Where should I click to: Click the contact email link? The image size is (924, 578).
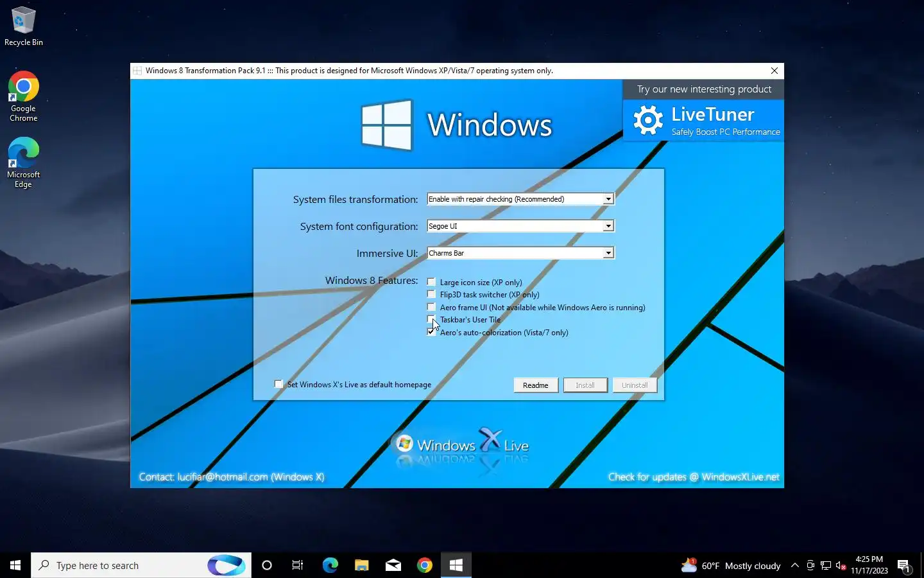click(x=222, y=477)
